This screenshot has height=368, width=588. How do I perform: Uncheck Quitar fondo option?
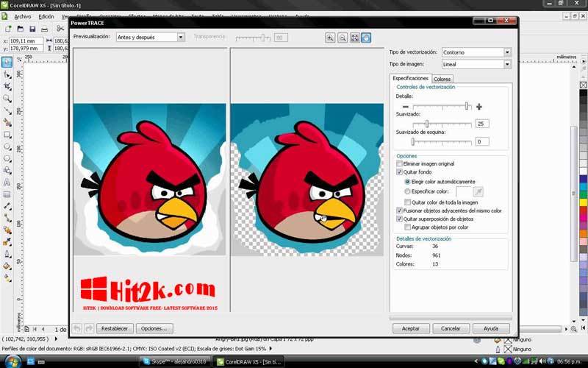point(399,172)
